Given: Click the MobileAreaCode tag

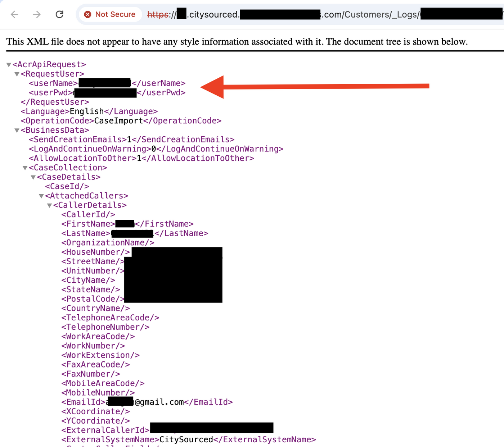Looking at the screenshot, I should point(103,383).
